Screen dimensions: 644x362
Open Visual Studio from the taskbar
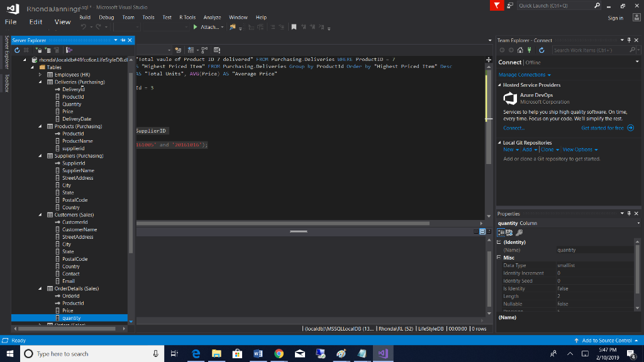383,354
